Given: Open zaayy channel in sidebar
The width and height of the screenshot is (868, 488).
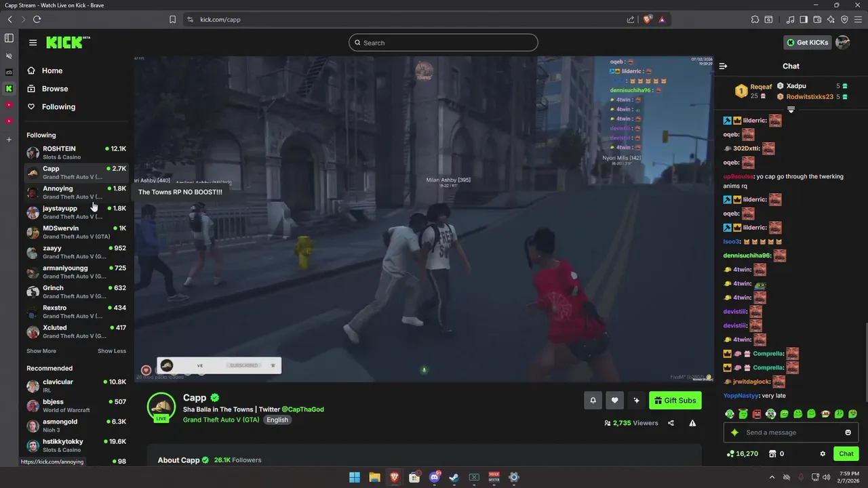Looking at the screenshot, I should [x=76, y=252].
